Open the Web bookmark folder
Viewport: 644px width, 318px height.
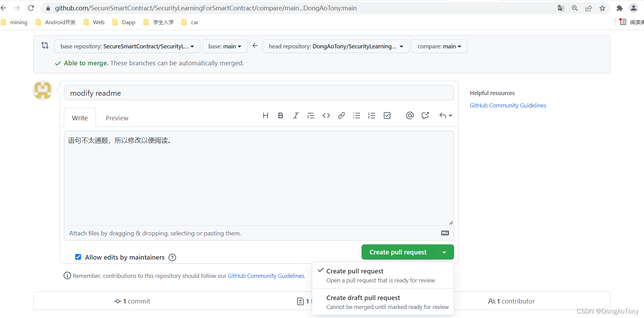click(94, 22)
